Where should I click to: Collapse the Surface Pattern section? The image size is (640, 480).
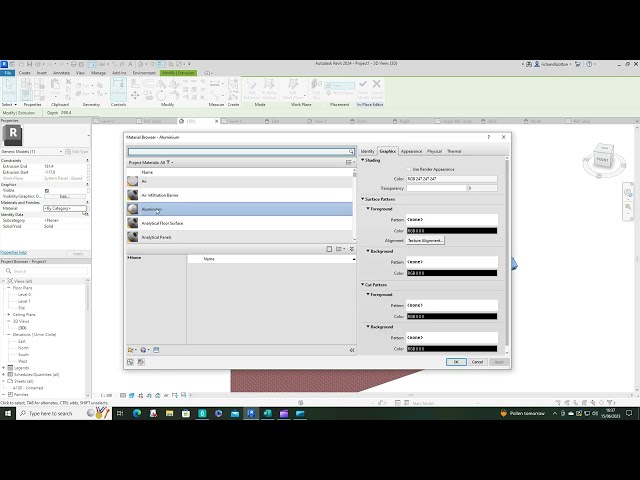(362, 199)
